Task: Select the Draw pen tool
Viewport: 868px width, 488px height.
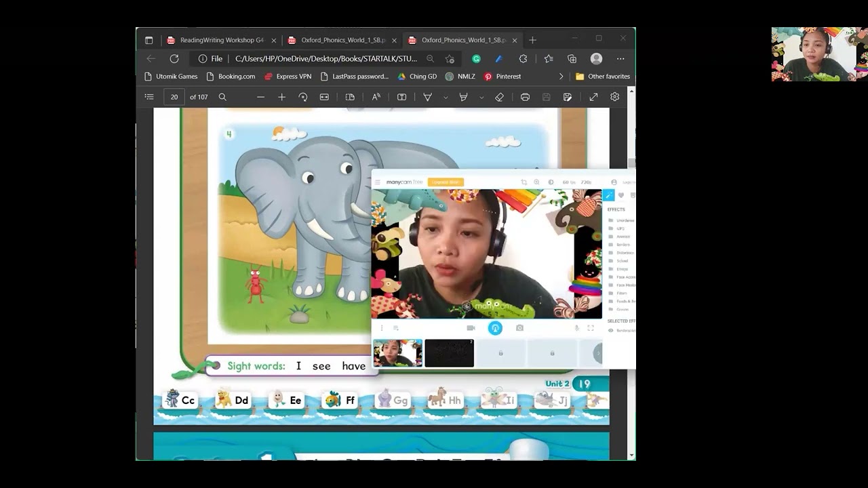Action: pyautogui.click(x=428, y=97)
